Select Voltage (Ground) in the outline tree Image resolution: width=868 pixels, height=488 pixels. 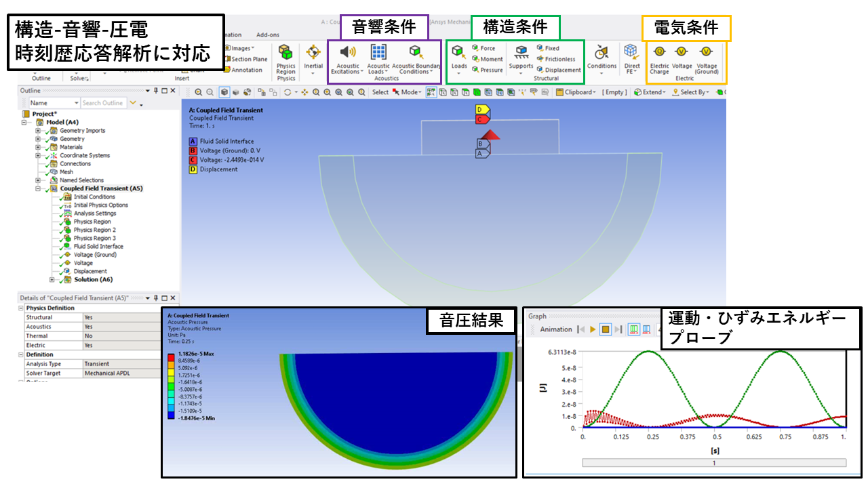pos(95,255)
